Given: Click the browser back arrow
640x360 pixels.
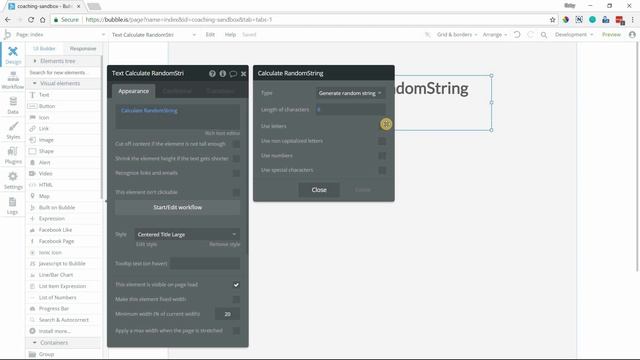Looking at the screenshot, I should (8, 20).
